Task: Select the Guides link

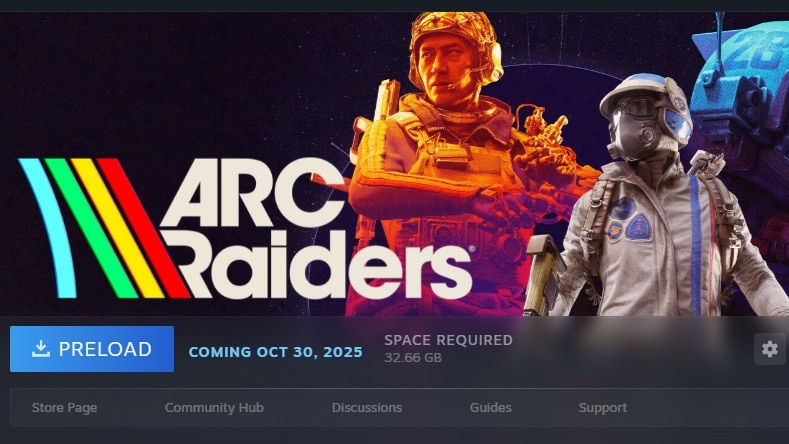Action: (x=491, y=407)
